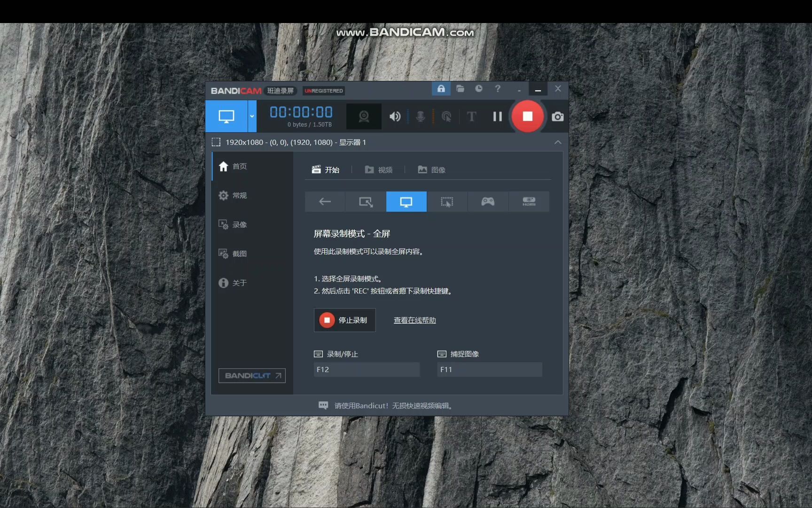Click the 1920x1080 recording area text
Image resolution: width=812 pixels, height=508 pixels.
pos(296,142)
